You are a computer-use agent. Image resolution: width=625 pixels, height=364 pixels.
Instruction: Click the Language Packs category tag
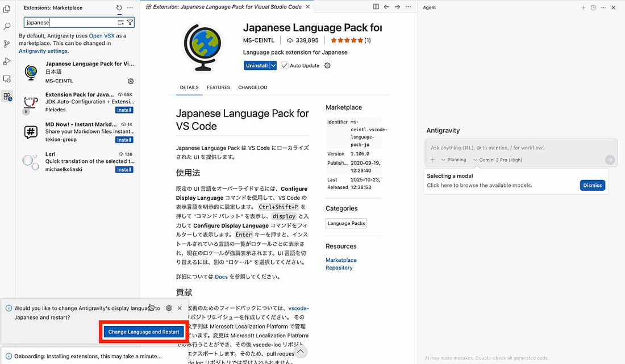[346, 223]
